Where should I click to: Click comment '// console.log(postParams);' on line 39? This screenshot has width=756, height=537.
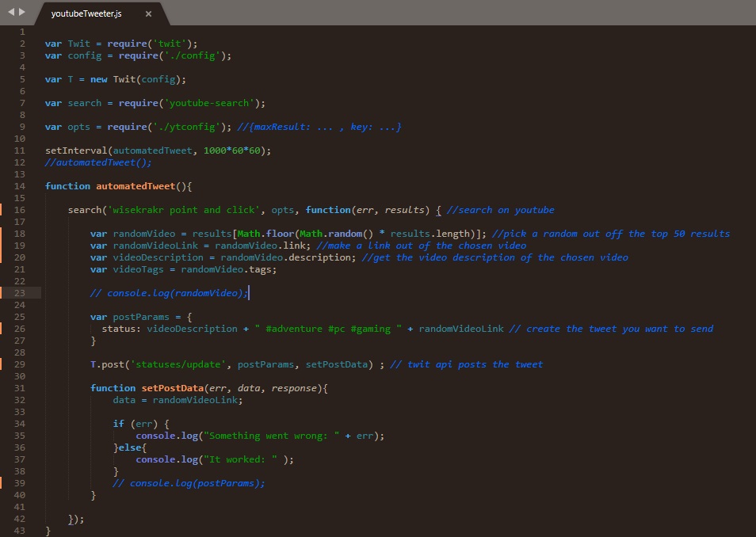[189, 483]
